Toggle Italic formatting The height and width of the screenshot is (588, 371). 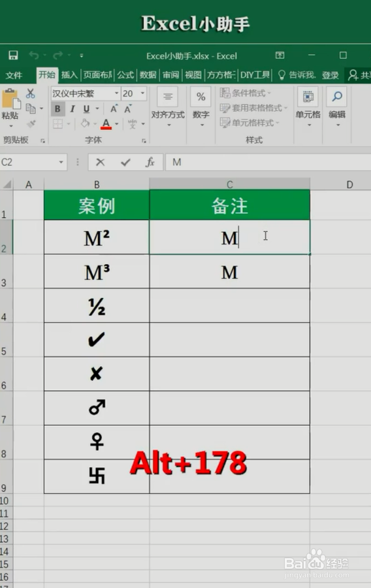[73, 109]
